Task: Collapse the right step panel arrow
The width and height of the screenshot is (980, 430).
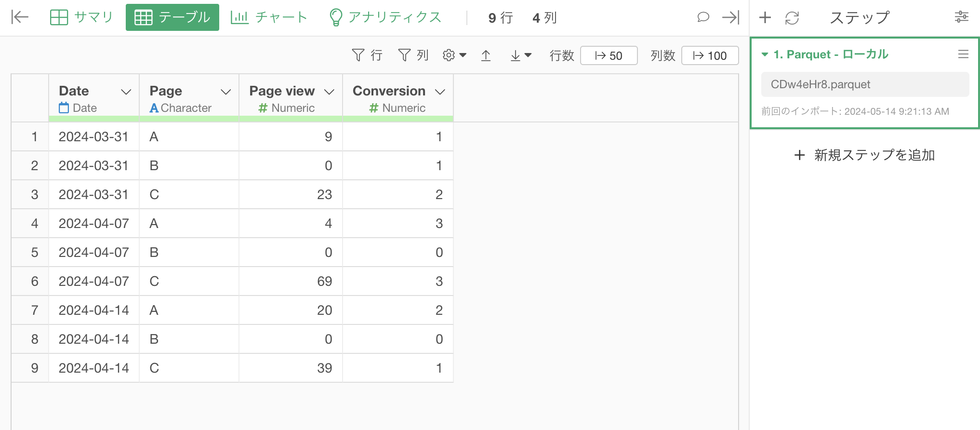Action: [730, 17]
